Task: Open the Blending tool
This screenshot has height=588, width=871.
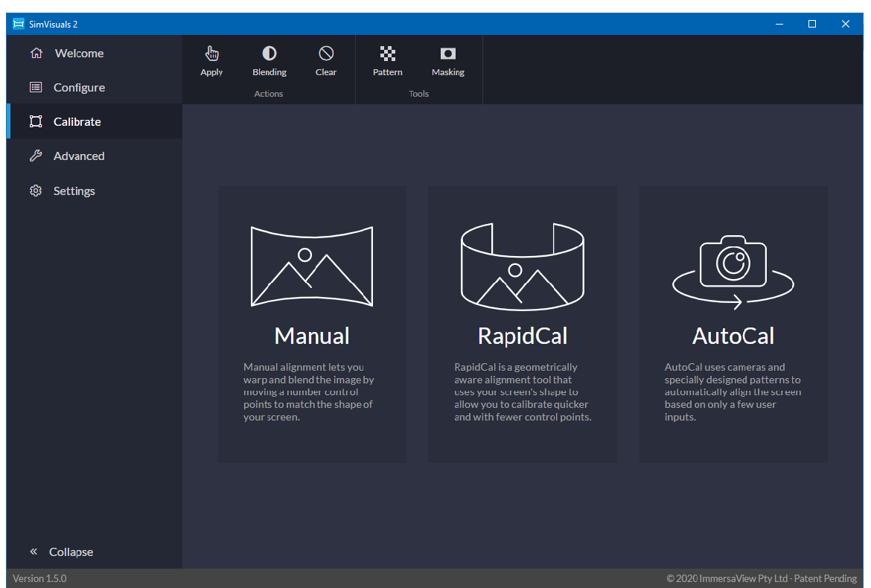Action: [x=269, y=61]
